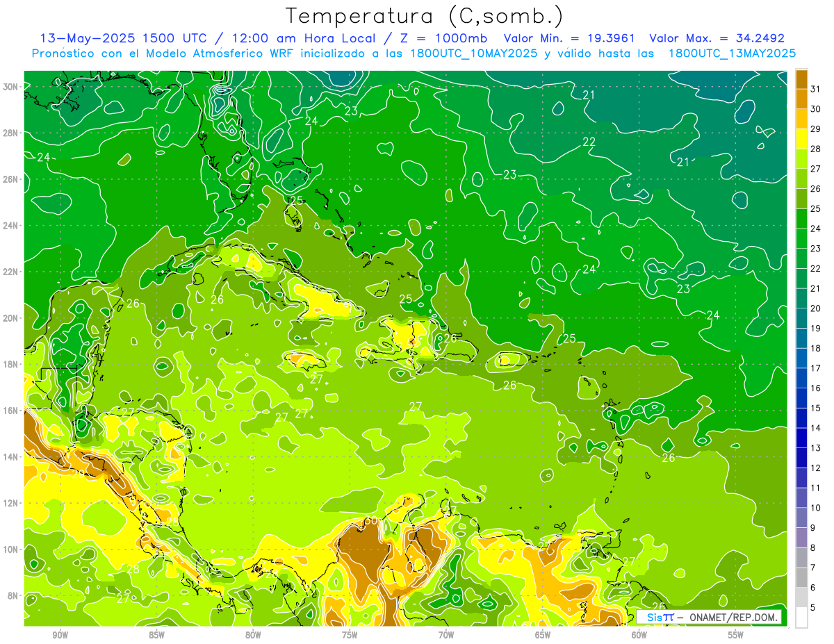This screenshot has height=644, width=834.
Task: Click the color scale label 20
Action: (815, 308)
